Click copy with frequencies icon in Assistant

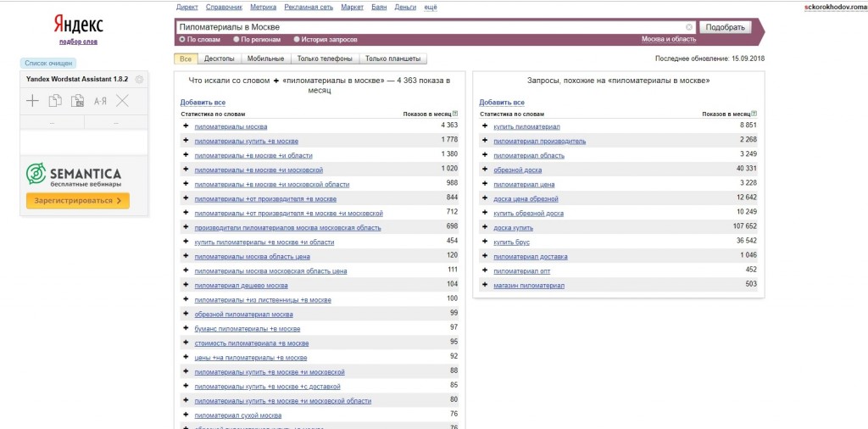(x=78, y=101)
